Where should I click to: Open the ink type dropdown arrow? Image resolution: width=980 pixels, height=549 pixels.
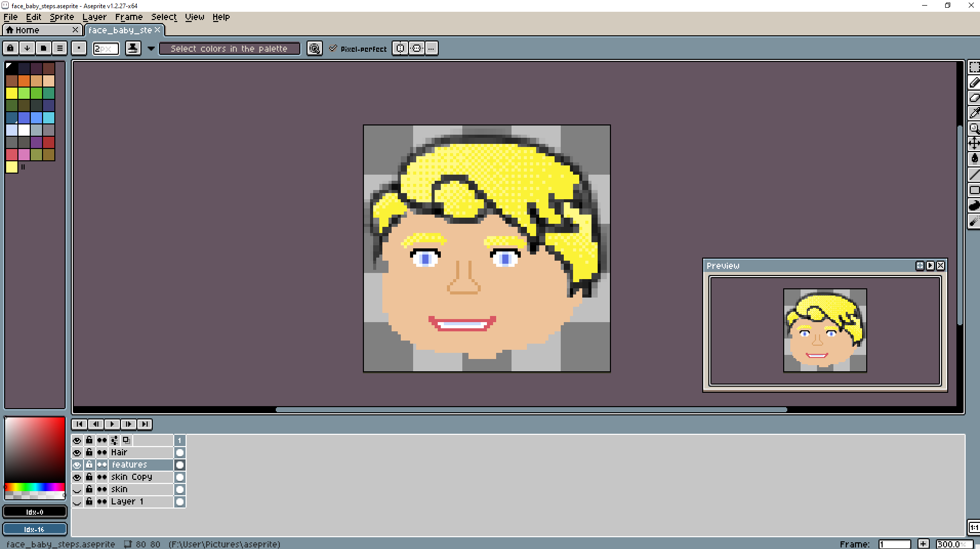coord(151,48)
